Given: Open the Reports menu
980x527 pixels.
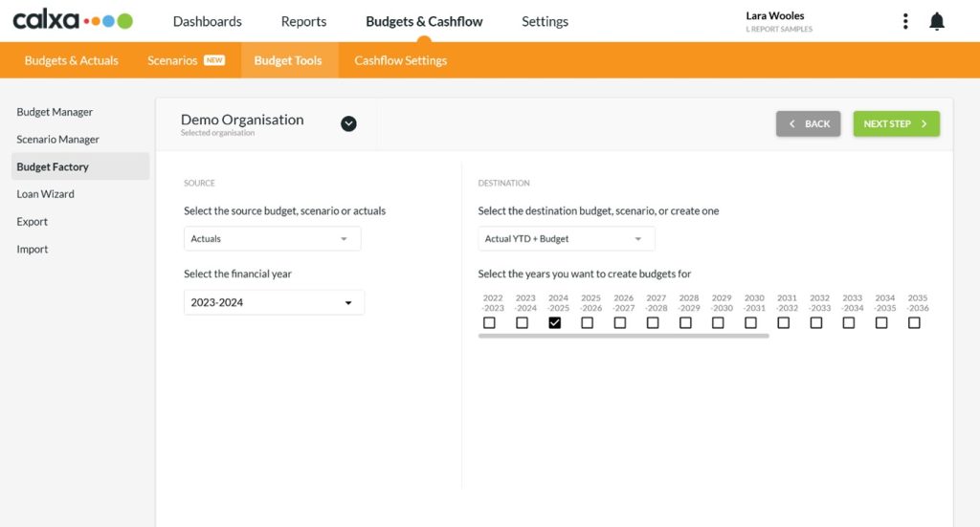Looking at the screenshot, I should click(x=303, y=21).
